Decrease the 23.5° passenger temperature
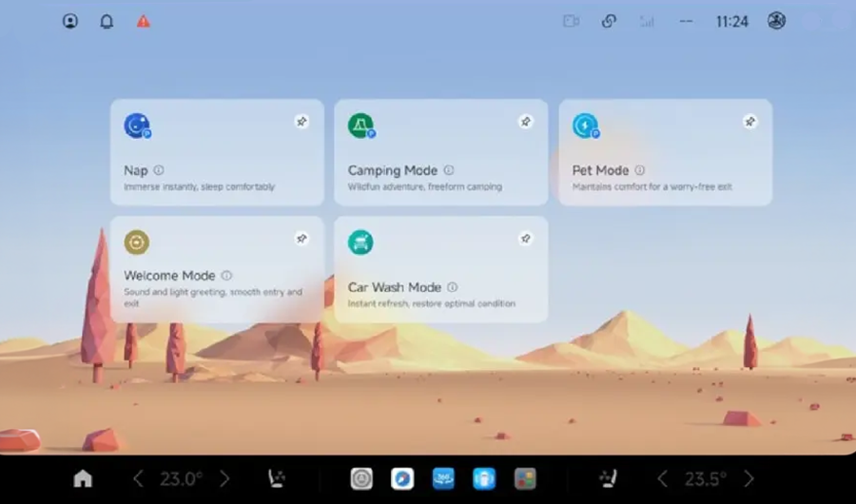856x504 pixels. tap(662, 479)
